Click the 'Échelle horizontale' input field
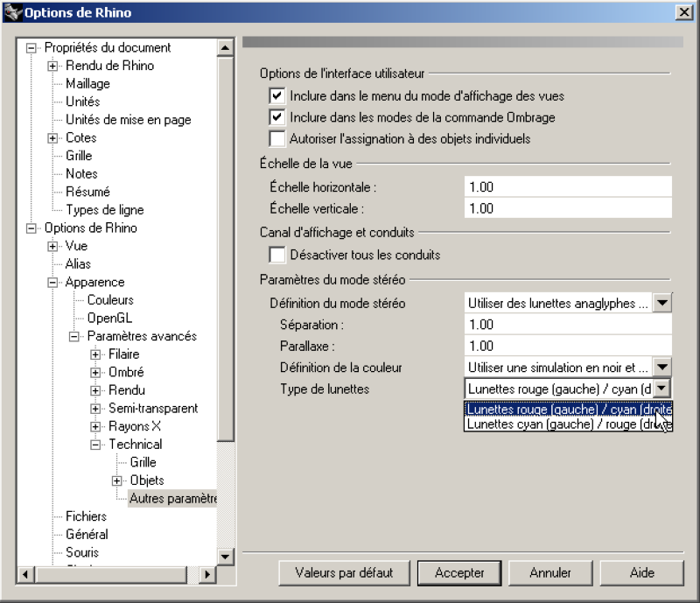700x603 pixels. (x=568, y=186)
